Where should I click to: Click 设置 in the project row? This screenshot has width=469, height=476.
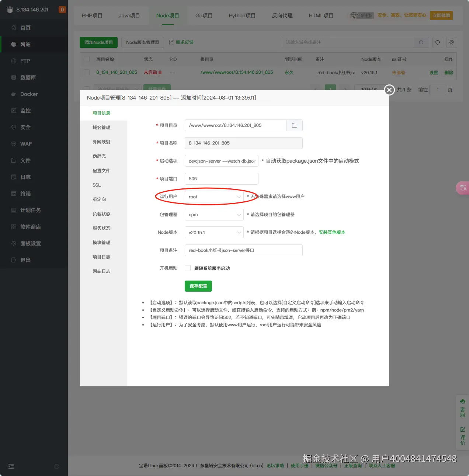tap(434, 73)
